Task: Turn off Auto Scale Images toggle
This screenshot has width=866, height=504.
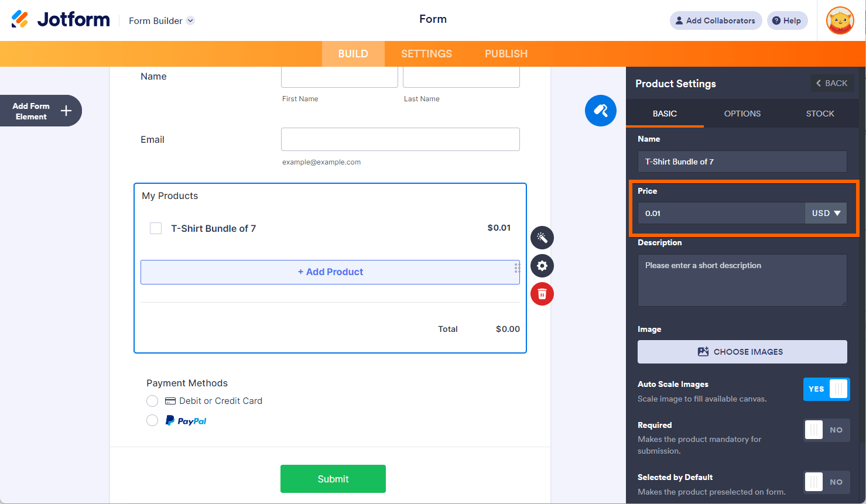Action: click(826, 389)
